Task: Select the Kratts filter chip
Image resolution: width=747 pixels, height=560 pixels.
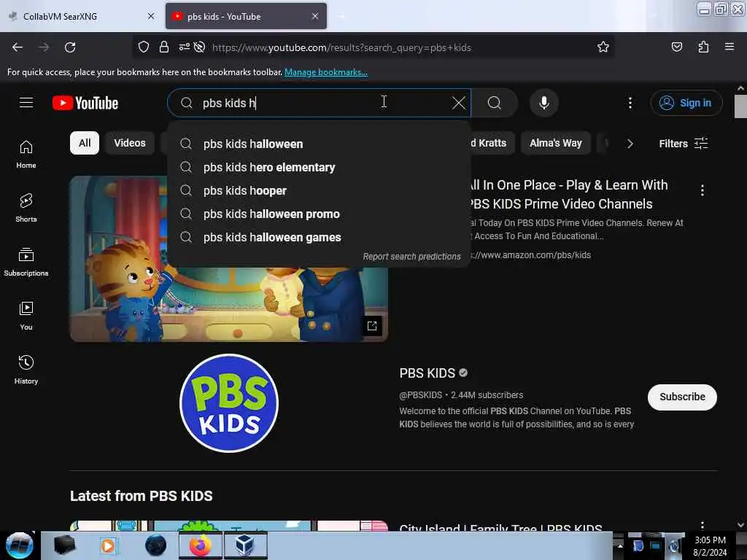Action: [x=492, y=143]
